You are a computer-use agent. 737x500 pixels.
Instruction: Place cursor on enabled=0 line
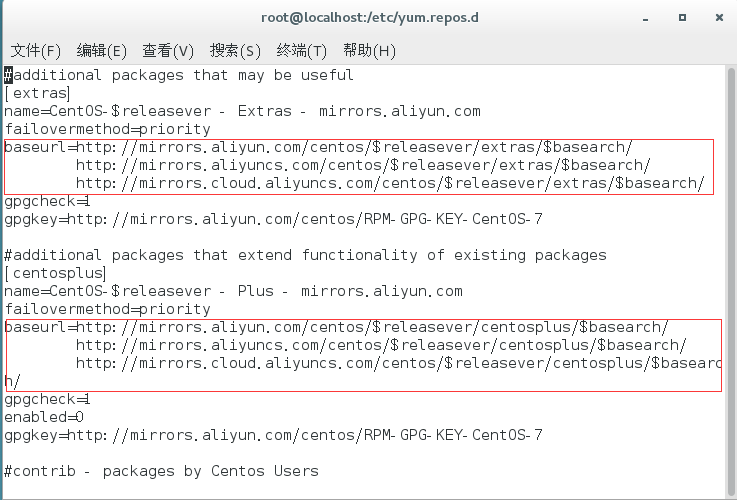[44, 417]
